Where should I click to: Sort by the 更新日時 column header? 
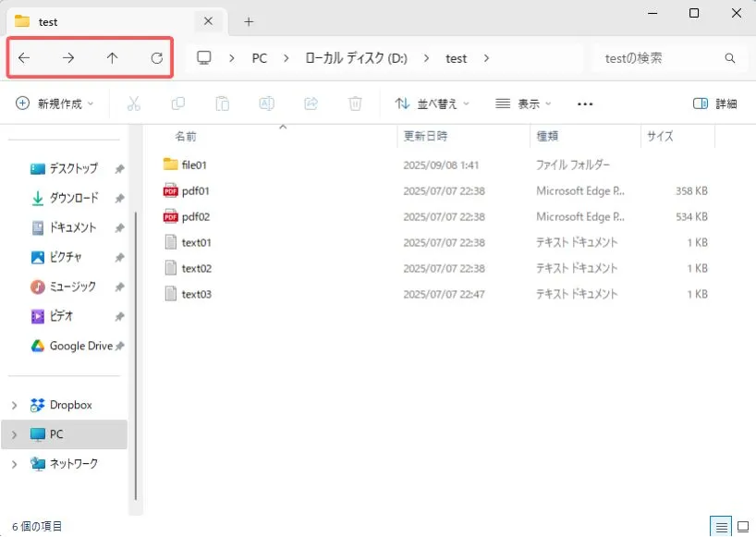point(426,136)
